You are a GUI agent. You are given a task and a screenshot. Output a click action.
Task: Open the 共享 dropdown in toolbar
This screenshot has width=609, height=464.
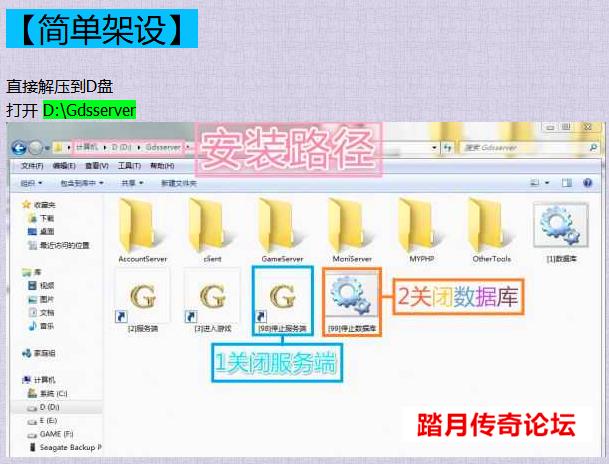[x=130, y=183]
